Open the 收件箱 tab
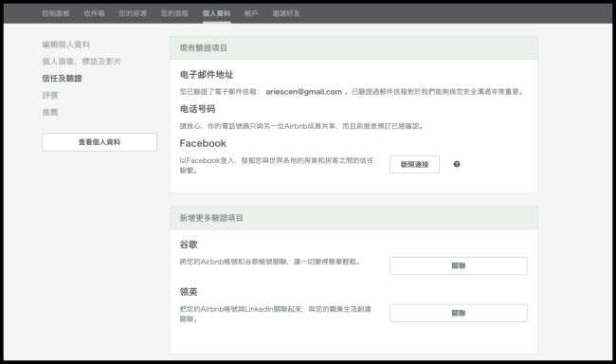The width and height of the screenshot is (616, 364). (x=94, y=13)
